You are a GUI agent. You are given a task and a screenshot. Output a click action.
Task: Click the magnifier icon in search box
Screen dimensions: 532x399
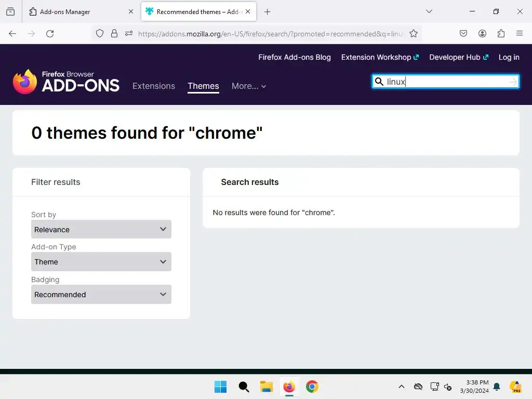coord(379,82)
